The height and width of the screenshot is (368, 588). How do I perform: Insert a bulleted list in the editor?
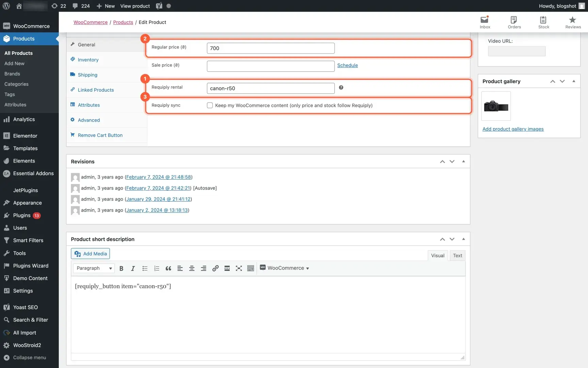click(x=145, y=268)
